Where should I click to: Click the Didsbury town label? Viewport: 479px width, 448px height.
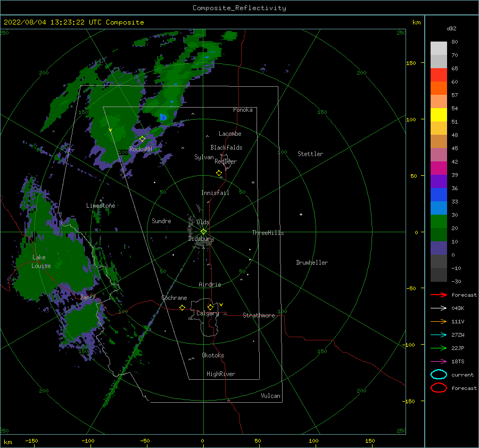pos(201,239)
